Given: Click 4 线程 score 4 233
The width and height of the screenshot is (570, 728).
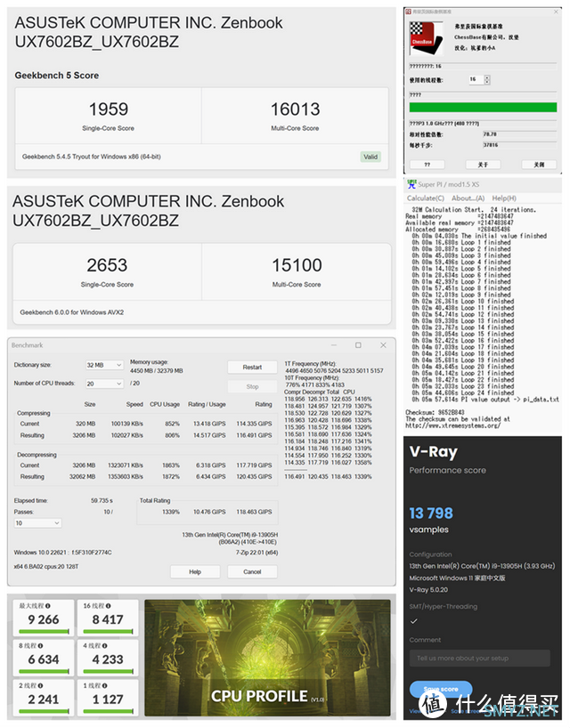Looking at the screenshot, I should (x=108, y=659).
